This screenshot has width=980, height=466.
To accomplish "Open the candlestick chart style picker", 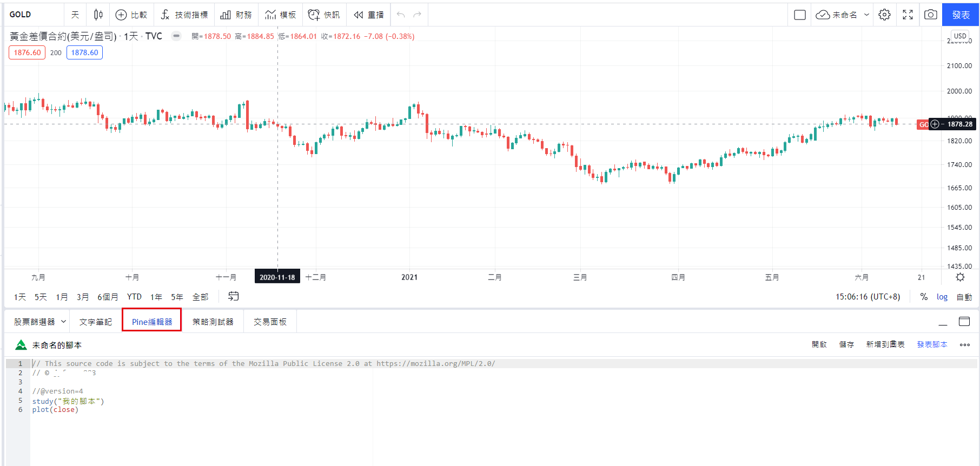I will pyautogui.click(x=98, y=15).
